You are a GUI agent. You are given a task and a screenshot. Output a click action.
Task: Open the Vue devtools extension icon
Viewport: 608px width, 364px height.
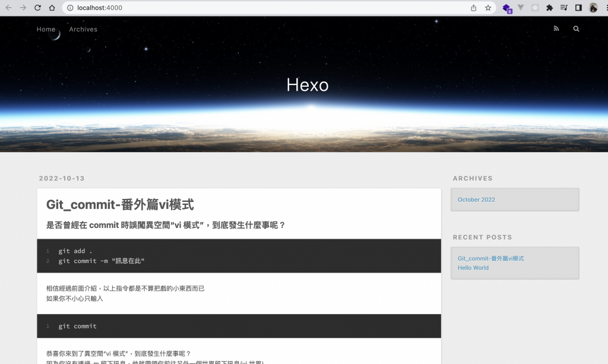point(521,8)
